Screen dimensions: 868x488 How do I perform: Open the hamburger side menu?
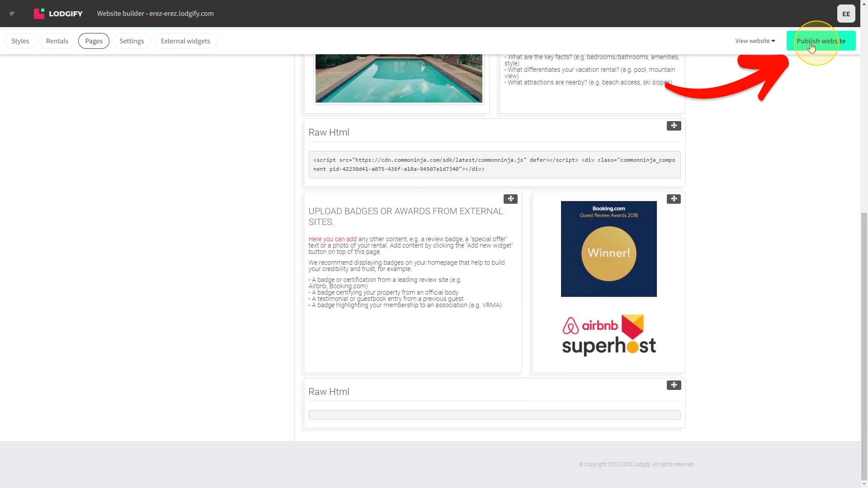click(12, 14)
